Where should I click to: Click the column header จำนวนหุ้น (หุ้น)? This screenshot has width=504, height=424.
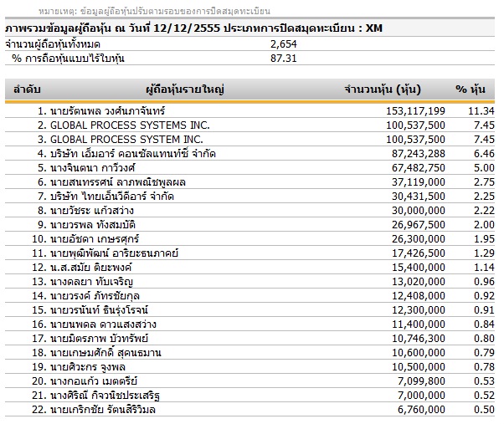(x=383, y=89)
